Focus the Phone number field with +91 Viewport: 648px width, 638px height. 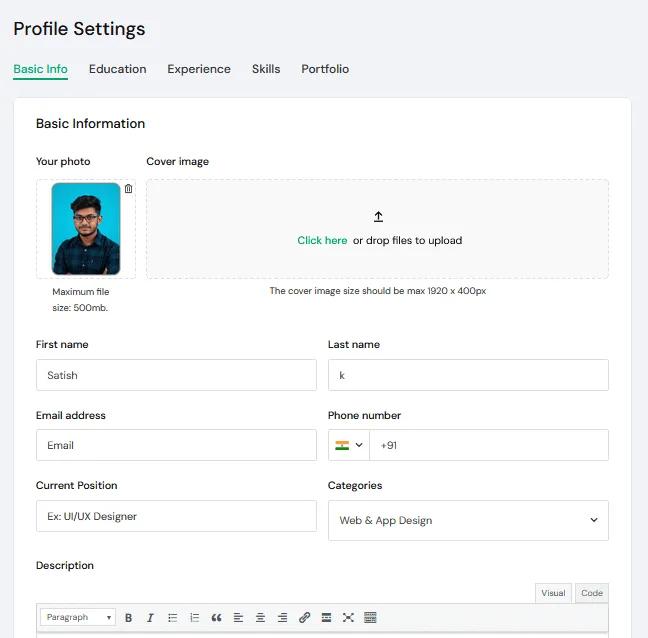489,445
